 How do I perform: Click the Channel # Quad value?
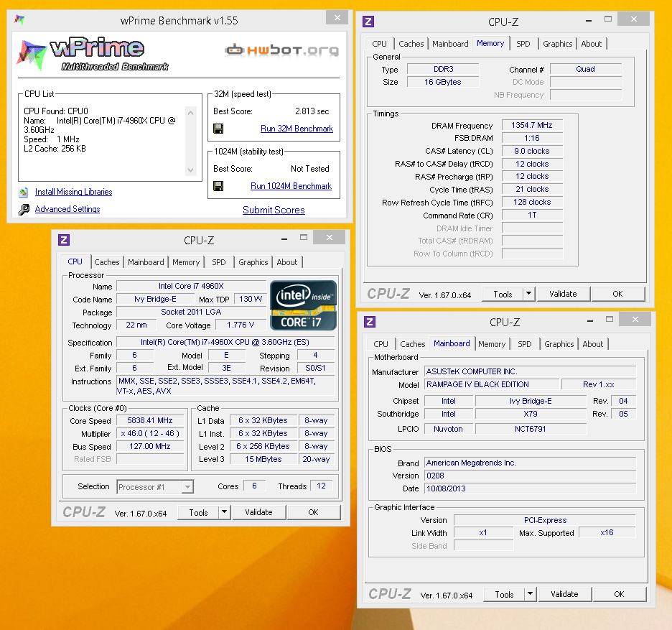point(585,69)
